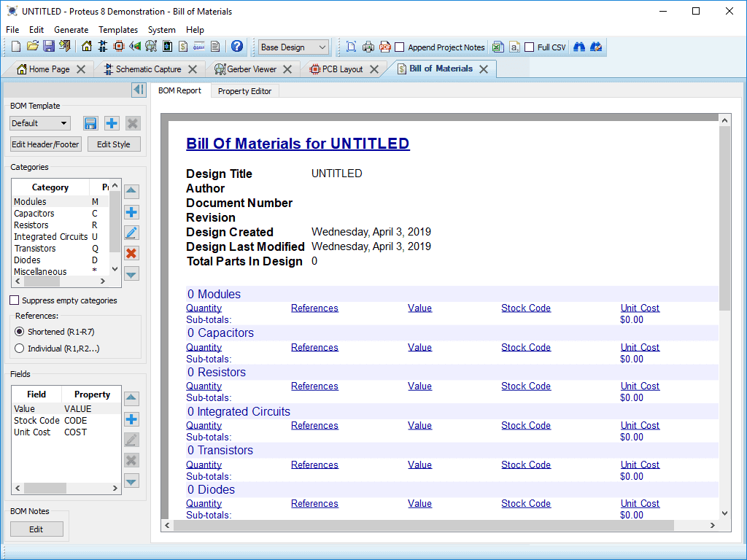Image resolution: width=747 pixels, height=560 pixels.
Task: Open Schematic Capture from the toolbar icon
Action: [x=102, y=47]
